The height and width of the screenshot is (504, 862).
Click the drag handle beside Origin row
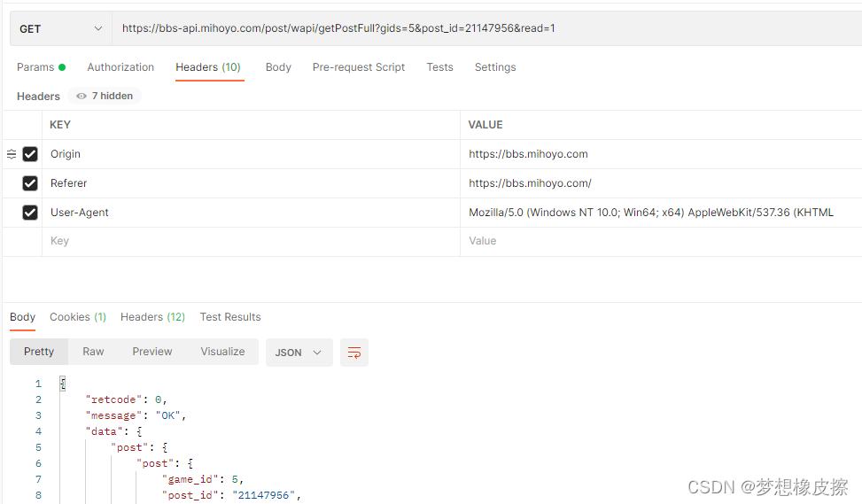coord(12,154)
